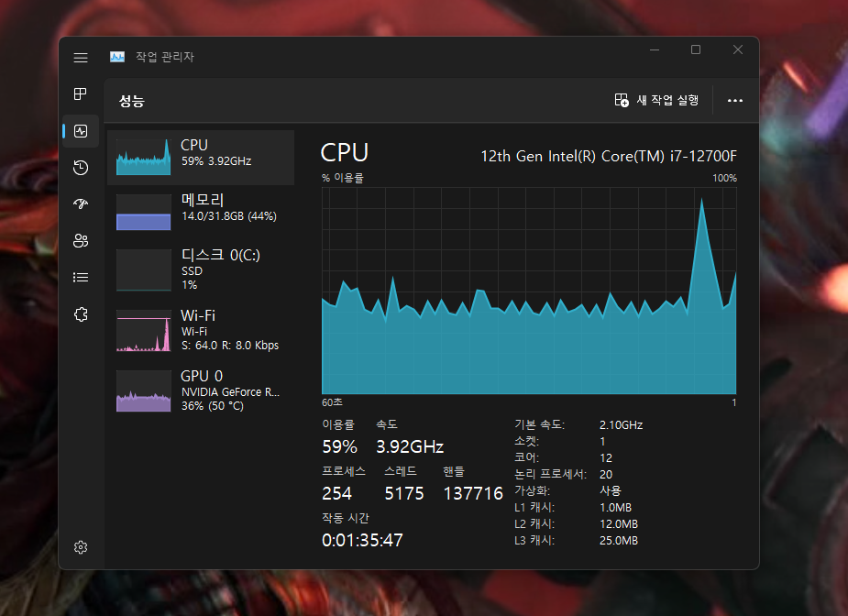This screenshot has width=848, height=616.
Task: Click the 254 process count
Action: [336, 493]
